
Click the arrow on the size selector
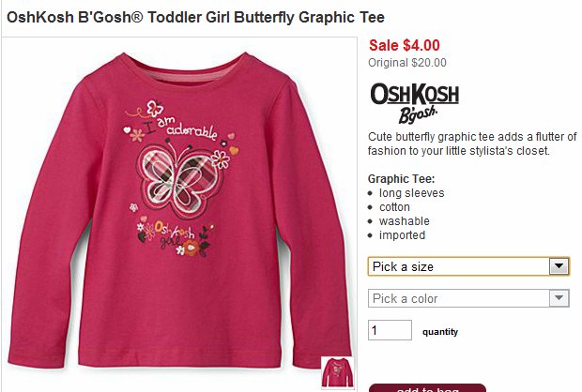[559, 266]
